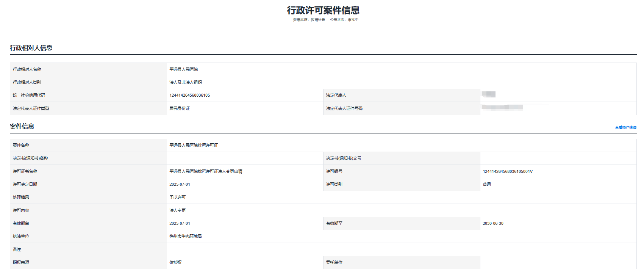
Task: Click the 数据来源 数据补录 status text
Action: pos(309,20)
